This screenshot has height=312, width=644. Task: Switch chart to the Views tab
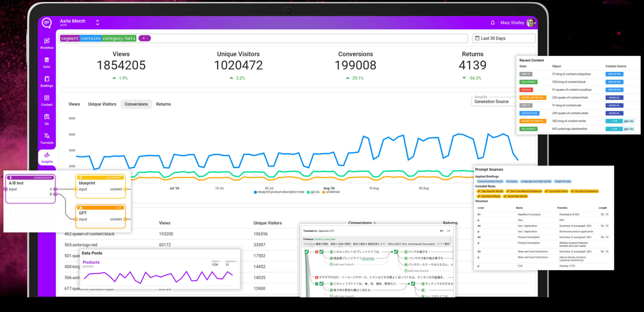pyautogui.click(x=74, y=104)
